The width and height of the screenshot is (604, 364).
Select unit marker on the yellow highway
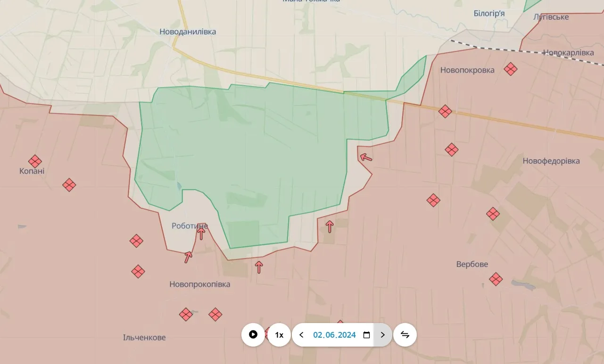(445, 112)
